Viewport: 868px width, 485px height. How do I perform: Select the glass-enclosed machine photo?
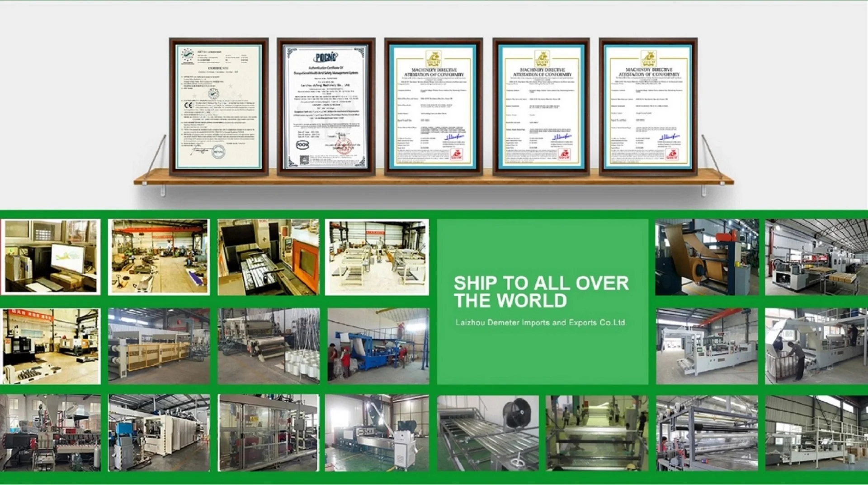click(x=268, y=433)
